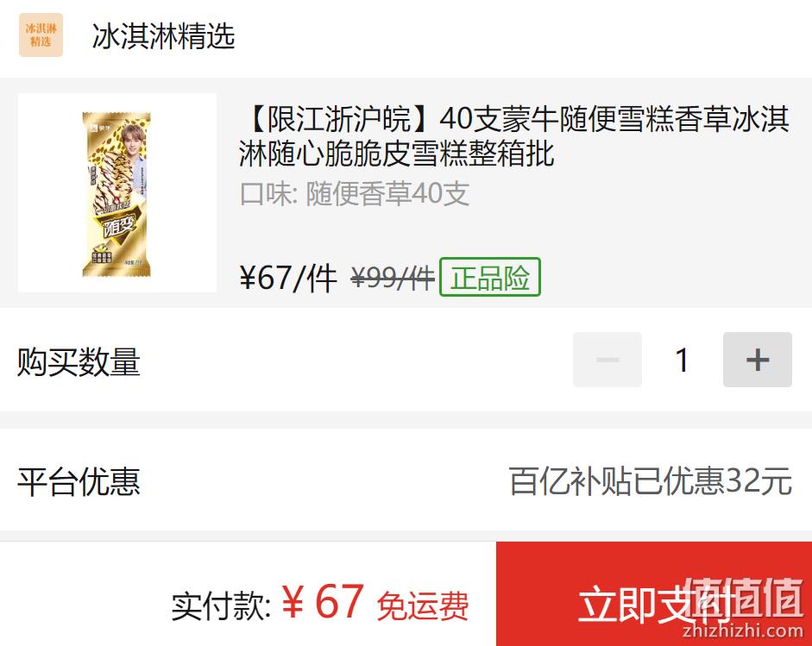812x646 pixels.
Task: Open the 平台优惠 row label
Action: pyautogui.click(x=79, y=482)
